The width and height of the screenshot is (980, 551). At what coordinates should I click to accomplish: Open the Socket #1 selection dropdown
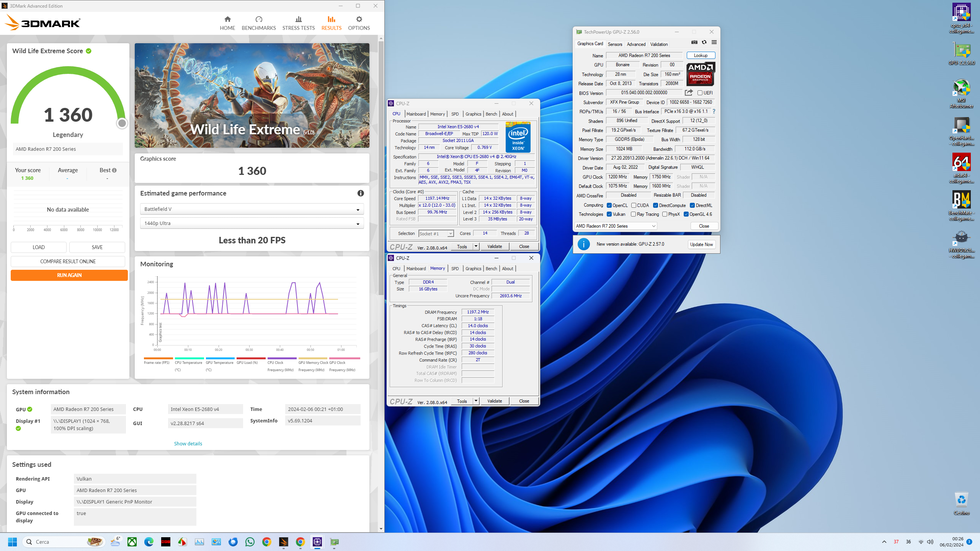coord(436,233)
